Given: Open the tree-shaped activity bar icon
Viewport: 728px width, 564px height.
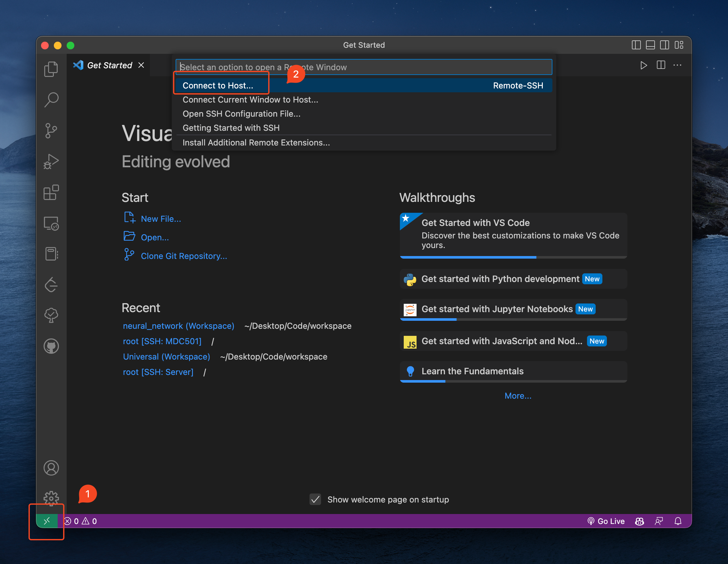Looking at the screenshot, I should (x=51, y=315).
